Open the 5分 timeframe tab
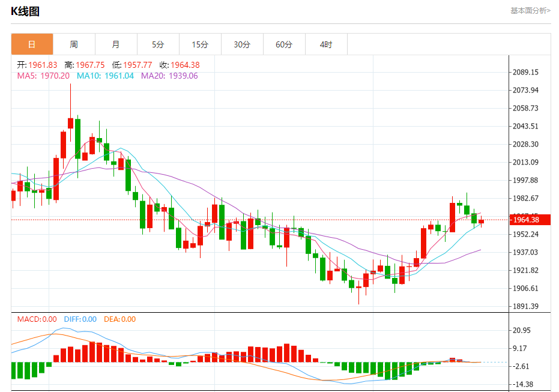559x392 pixels. pos(159,44)
